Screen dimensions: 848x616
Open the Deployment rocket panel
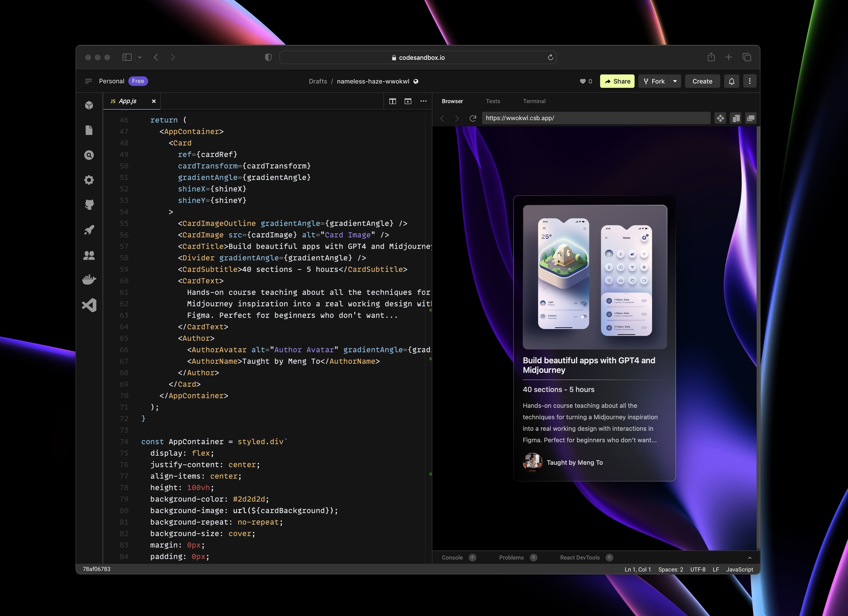pyautogui.click(x=89, y=230)
